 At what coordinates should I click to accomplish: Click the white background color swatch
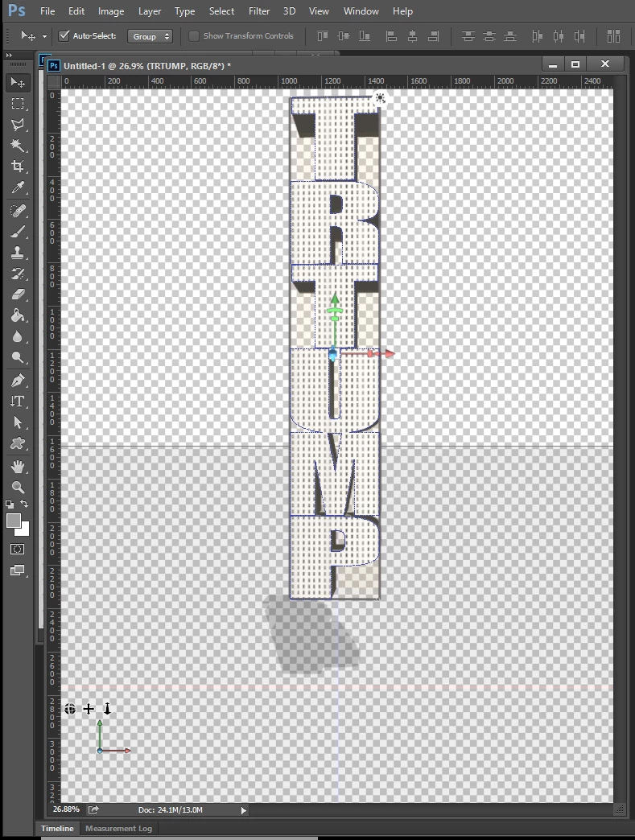23,530
